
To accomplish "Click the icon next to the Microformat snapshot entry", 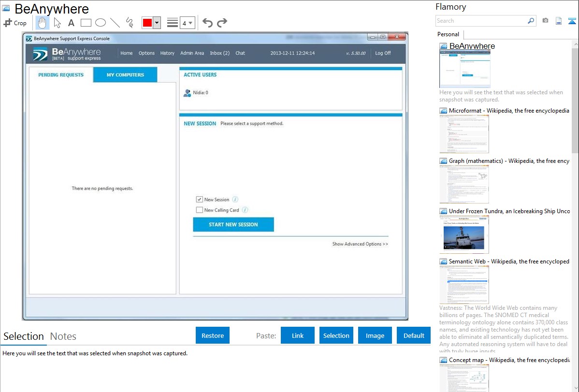I will coord(443,111).
